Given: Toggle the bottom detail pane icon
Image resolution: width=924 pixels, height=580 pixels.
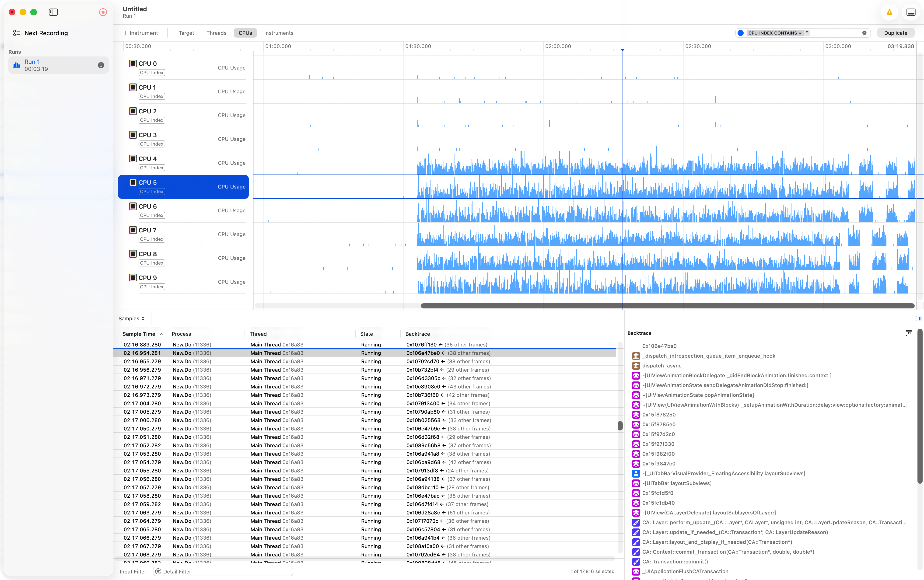Looking at the screenshot, I should coord(911,12).
